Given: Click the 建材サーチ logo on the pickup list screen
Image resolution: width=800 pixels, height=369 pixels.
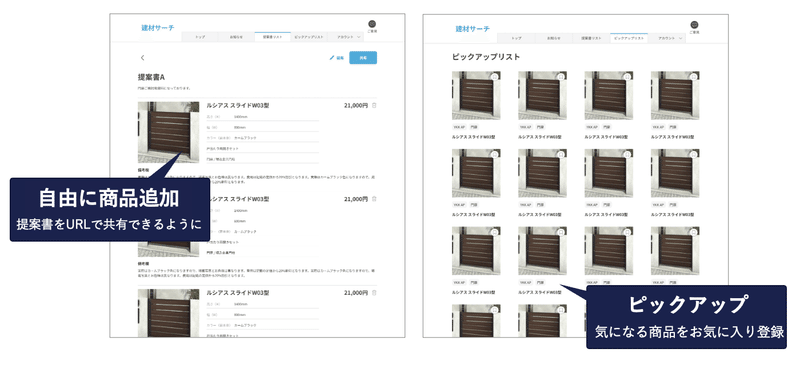Looking at the screenshot, I should coord(472,29).
